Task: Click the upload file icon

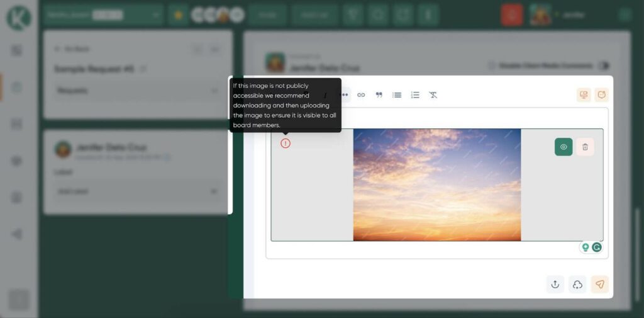Action: coord(555,285)
